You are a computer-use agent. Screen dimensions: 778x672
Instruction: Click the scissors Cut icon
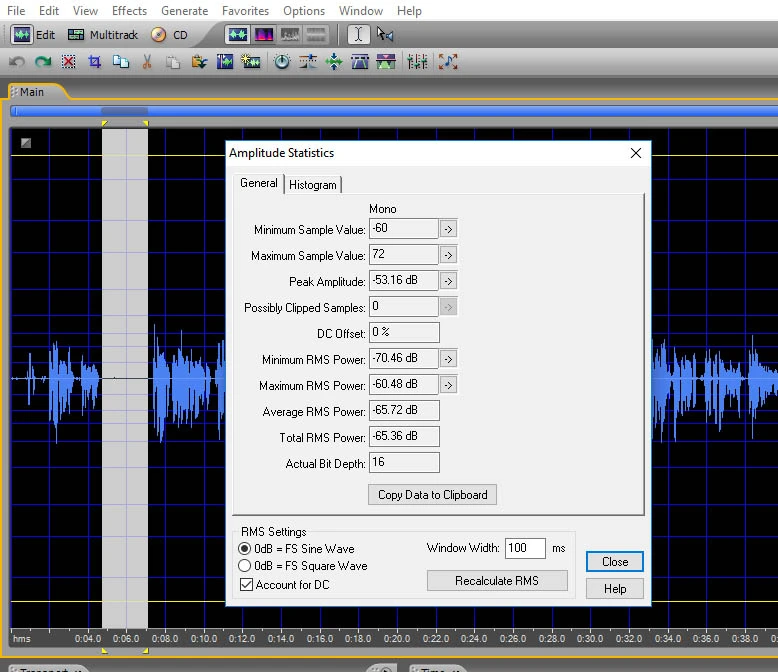pyautogui.click(x=147, y=62)
